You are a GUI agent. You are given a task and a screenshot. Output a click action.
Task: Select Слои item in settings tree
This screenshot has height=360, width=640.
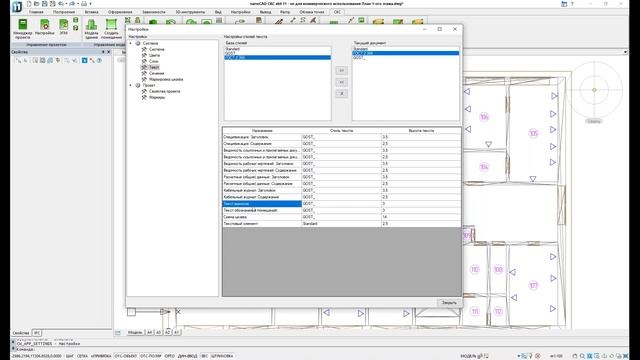pyautogui.click(x=153, y=61)
